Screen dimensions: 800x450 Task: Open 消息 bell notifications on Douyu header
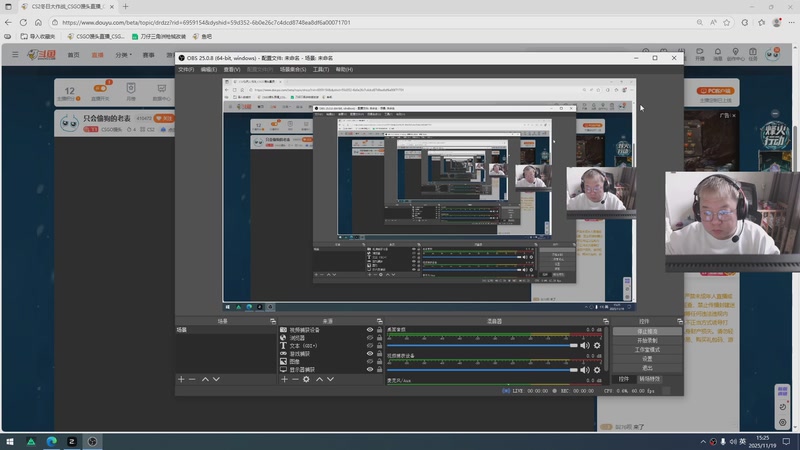[x=717, y=55]
